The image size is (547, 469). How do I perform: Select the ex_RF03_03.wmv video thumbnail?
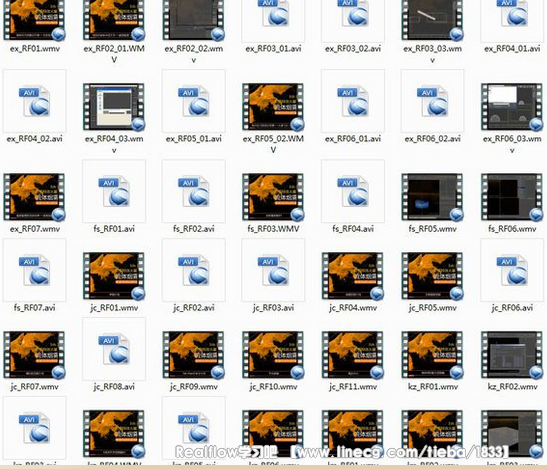tap(432, 20)
